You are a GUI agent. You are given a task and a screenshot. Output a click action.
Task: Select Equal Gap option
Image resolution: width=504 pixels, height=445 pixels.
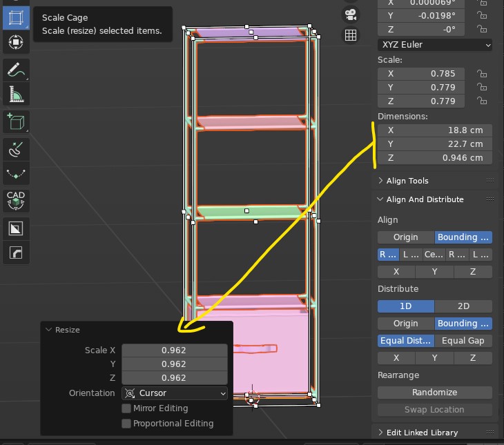(x=463, y=341)
